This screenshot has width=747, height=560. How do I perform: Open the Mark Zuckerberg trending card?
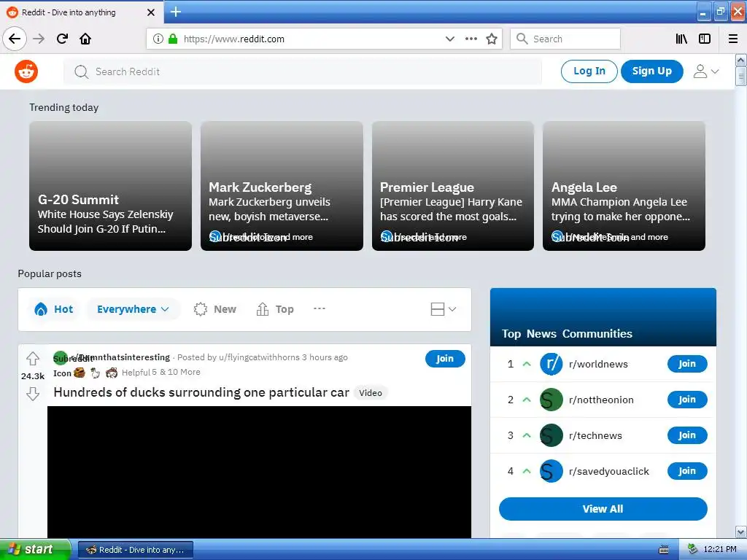[282, 186]
